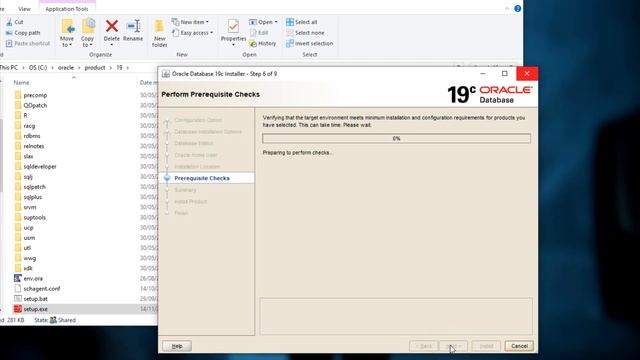Click Select none in the ribbon
The width and height of the screenshot is (640, 360).
tap(305, 33)
